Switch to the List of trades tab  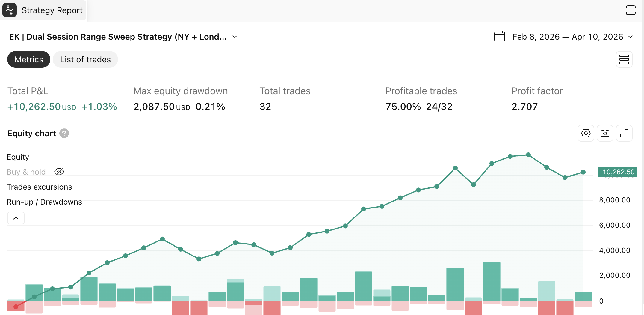85,59
